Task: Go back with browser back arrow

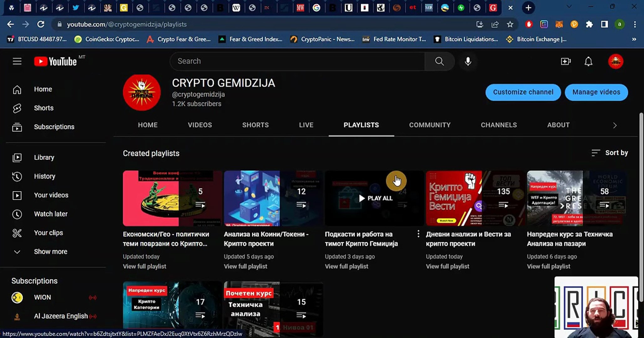Action: (10, 24)
